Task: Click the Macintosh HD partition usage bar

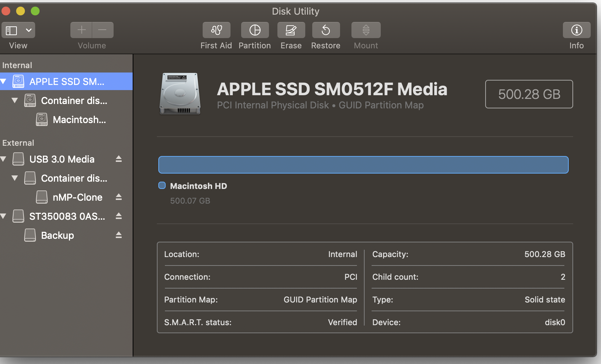Action: coord(363,165)
